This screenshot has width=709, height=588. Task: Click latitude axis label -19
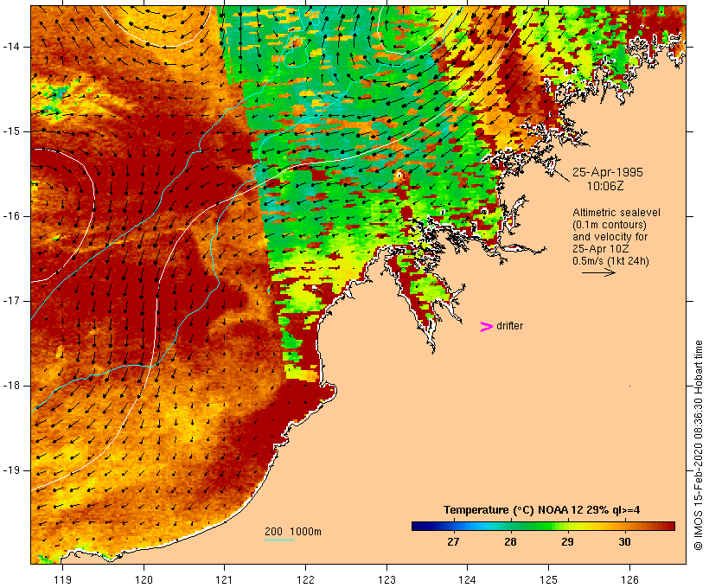pos(11,470)
